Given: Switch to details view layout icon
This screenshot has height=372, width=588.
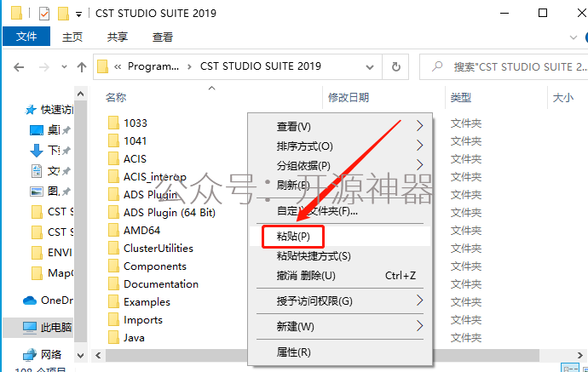Looking at the screenshot, I should pyautogui.click(x=570, y=369).
